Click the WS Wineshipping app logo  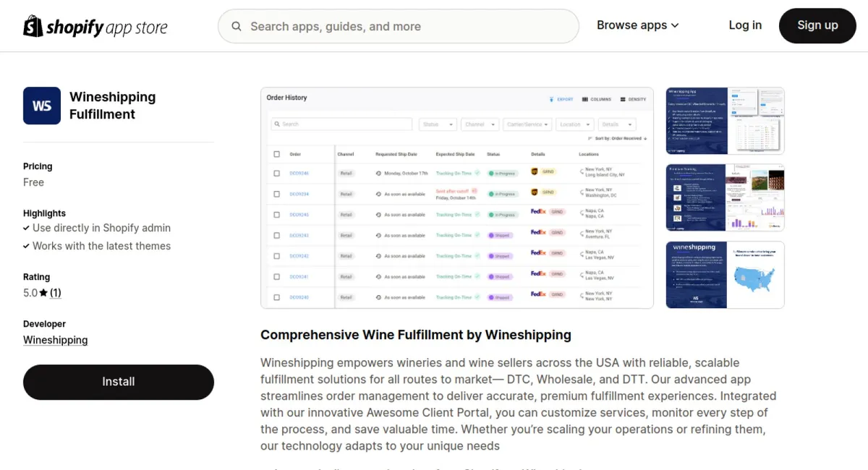point(42,106)
